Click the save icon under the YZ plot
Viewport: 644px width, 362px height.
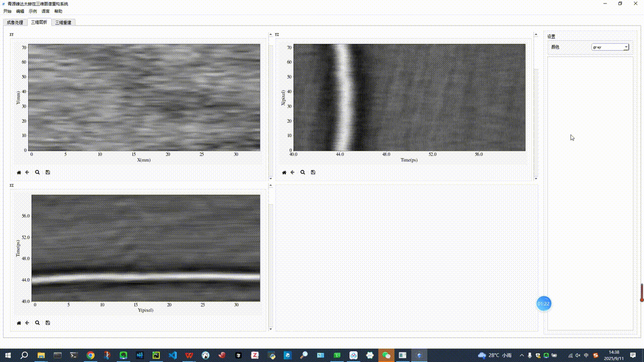tap(313, 172)
